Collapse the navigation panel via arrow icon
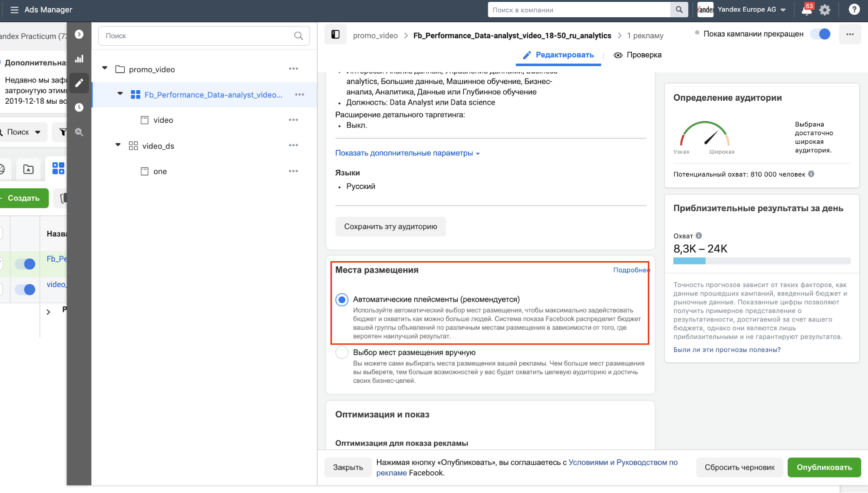Viewport: 868px width, 493px height. (79, 34)
